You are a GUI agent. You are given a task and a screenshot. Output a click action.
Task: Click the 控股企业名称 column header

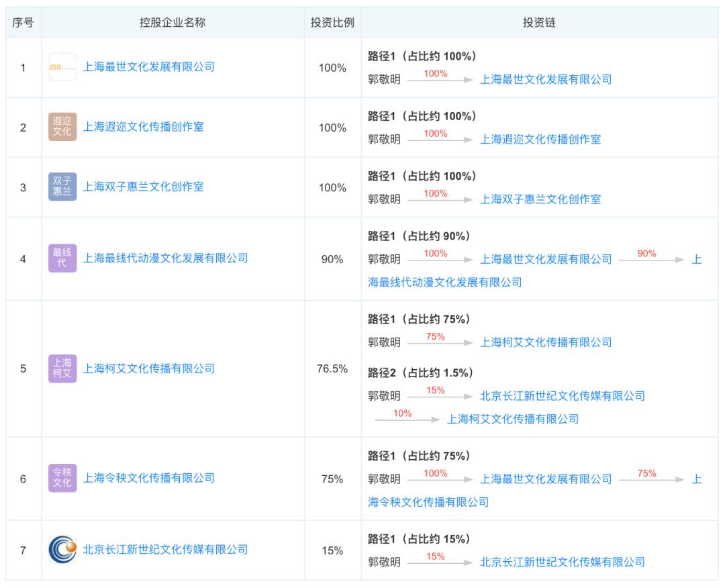[x=173, y=23]
